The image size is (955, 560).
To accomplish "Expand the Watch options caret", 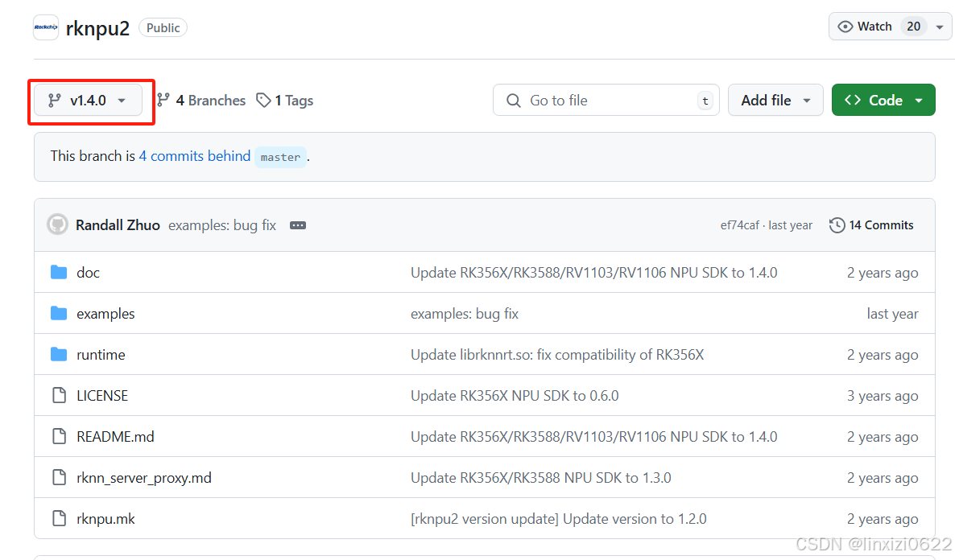I will 940,27.
